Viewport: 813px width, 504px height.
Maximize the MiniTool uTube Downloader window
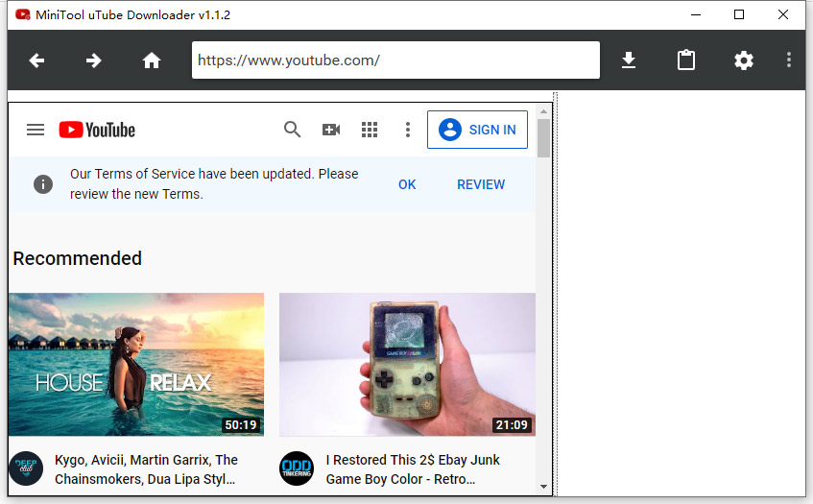click(739, 14)
